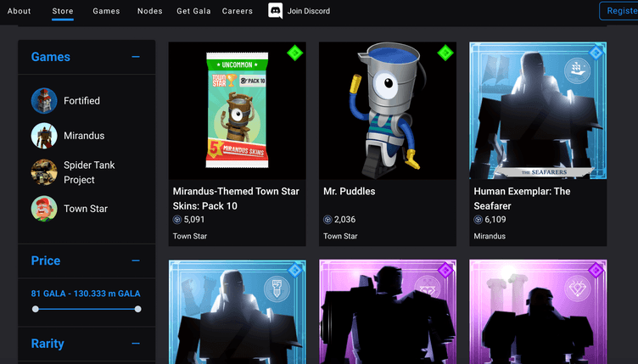The image size is (638, 364).
Task: Click the Mr. Puddles title text
Action: [x=349, y=191]
